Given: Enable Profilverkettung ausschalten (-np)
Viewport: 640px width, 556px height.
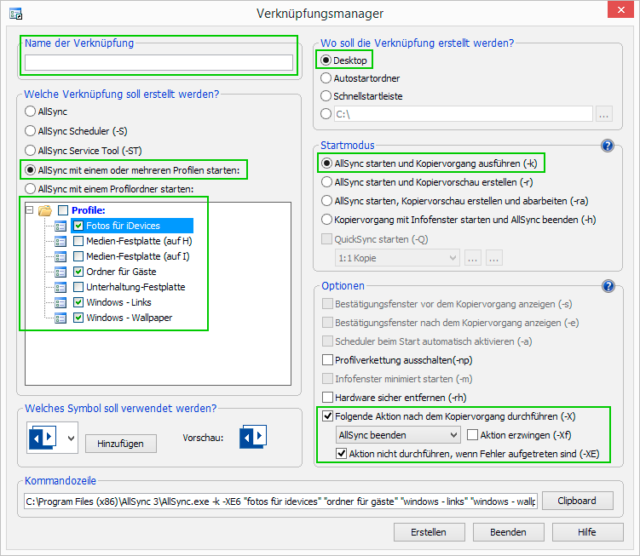Looking at the screenshot, I should coord(327,360).
